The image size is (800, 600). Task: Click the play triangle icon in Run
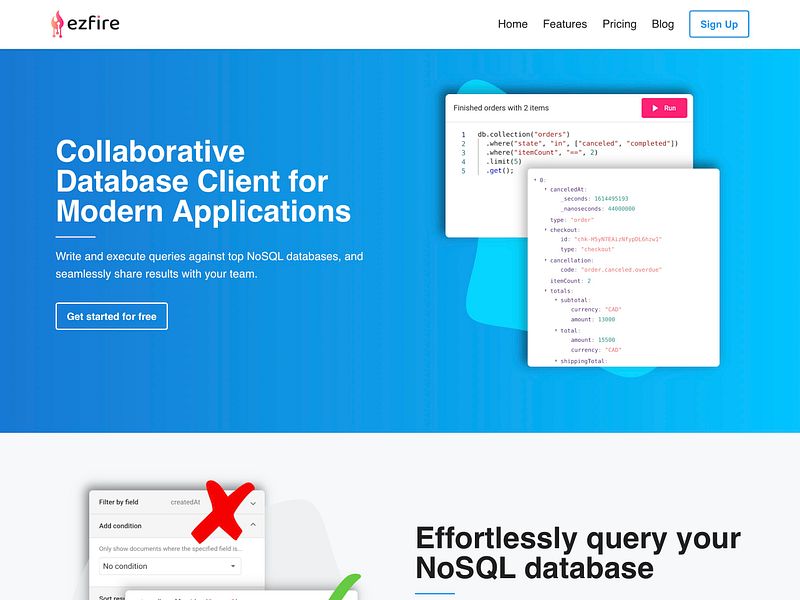[655, 108]
